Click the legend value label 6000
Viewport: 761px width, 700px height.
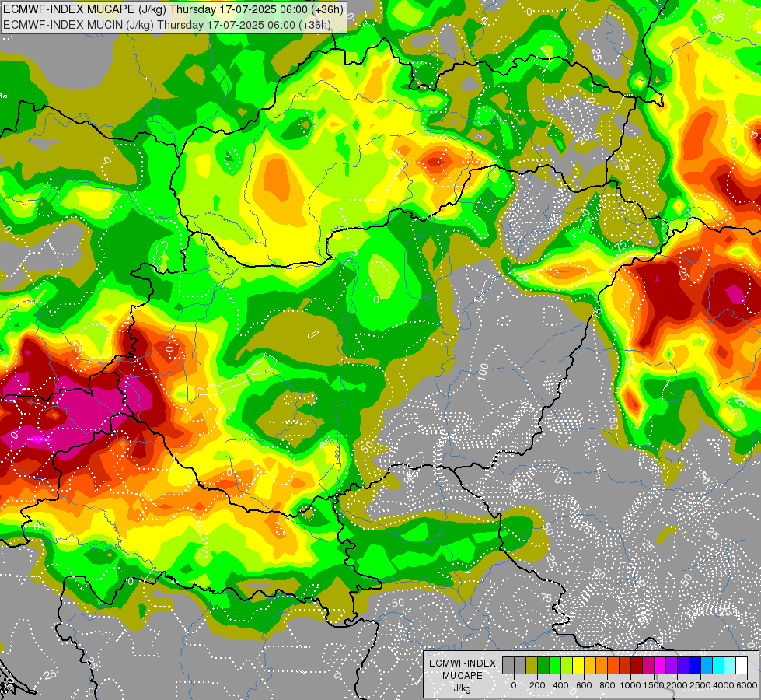[747, 685]
